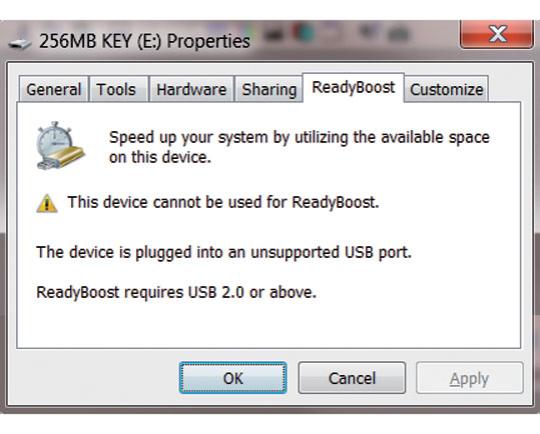Click the greyed-out Apply button
The width and height of the screenshot is (540, 434).
point(469,378)
